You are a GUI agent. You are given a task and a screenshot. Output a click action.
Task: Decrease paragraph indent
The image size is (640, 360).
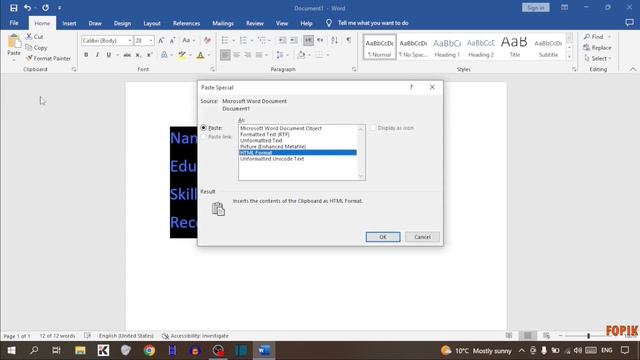point(282,40)
